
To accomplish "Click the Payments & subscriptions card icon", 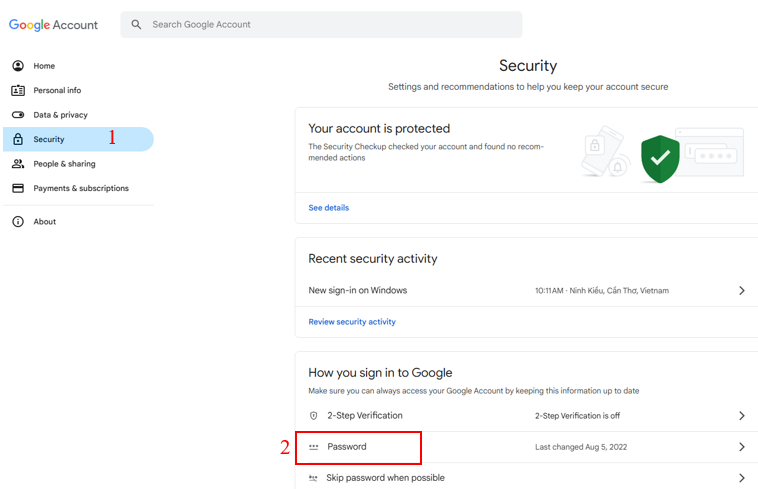I will click(x=18, y=188).
